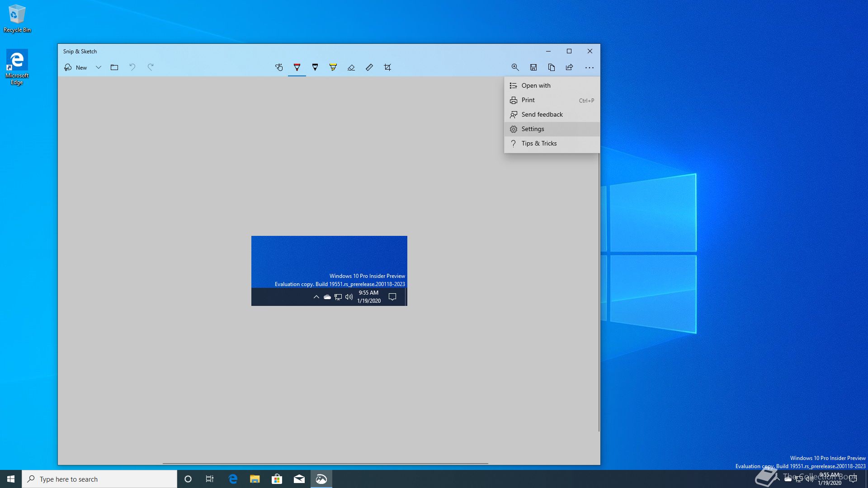Save the snip with Save as icon
Viewport: 868px width, 488px height.
point(533,67)
